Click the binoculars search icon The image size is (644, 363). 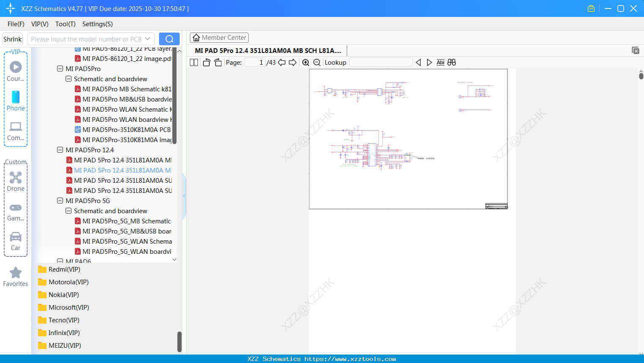tap(452, 63)
